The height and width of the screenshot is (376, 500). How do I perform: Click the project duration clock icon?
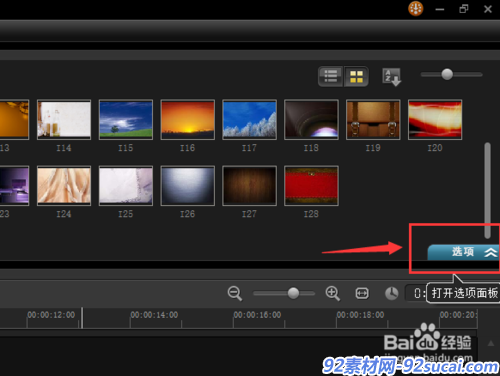[x=392, y=293]
